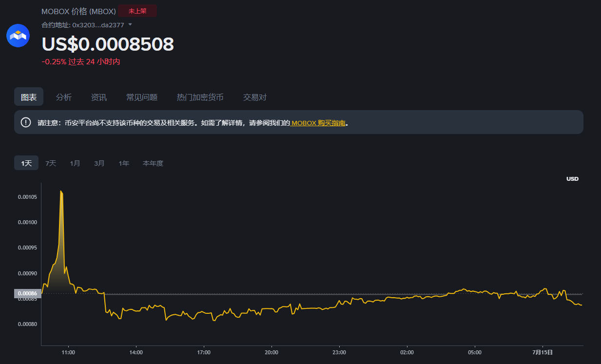The width and height of the screenshot is (601, 364).
Task: Click the contract address 0x3203...da2377
Action: (x=98, y=25)
